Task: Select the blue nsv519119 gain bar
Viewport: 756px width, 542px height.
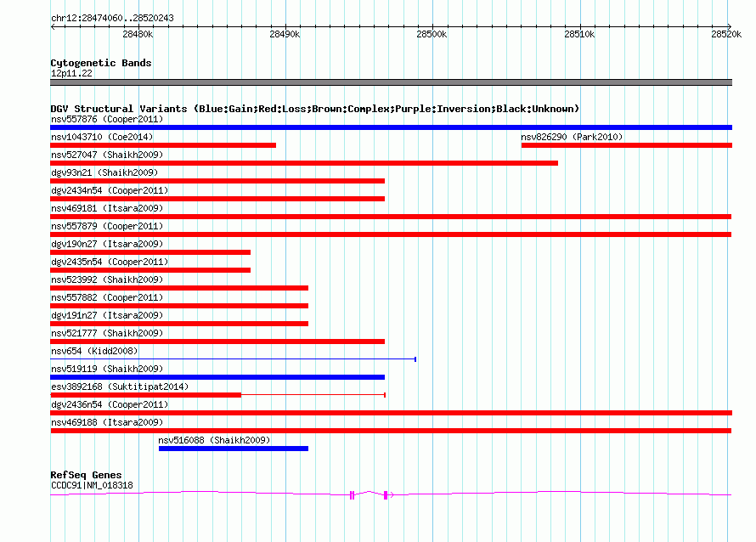Action: pos(217,377)
